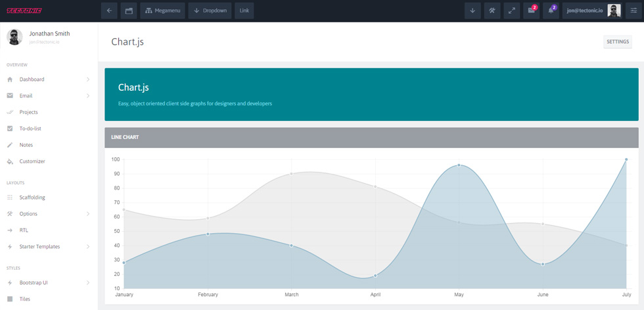Click the January axis label
This screenshot has height=310, width=644.
pyautogui.click(x=124, y=295)
